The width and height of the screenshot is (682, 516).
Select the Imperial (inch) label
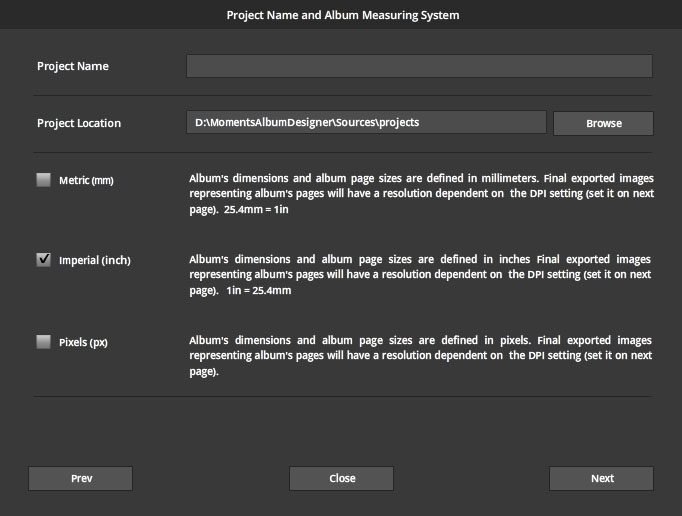point(94,260)
